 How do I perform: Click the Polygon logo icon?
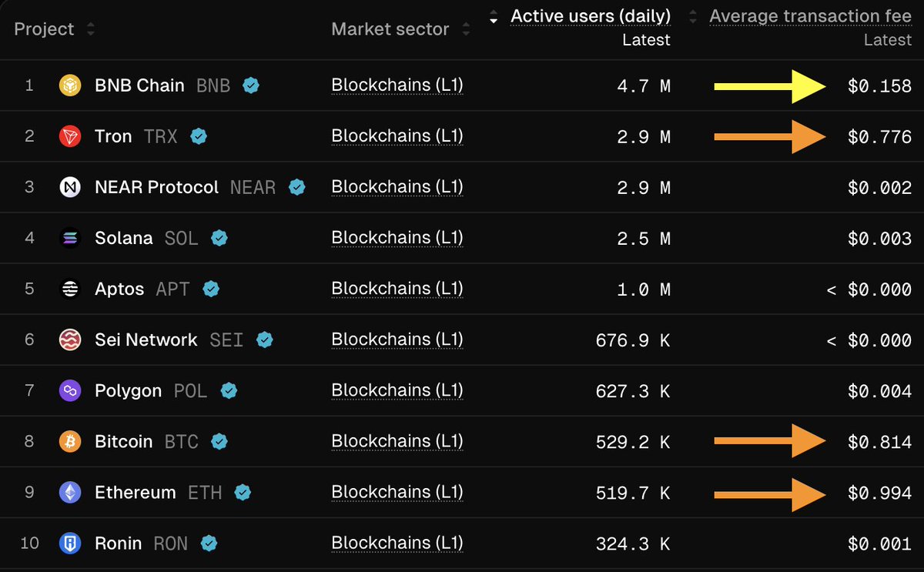[x=70, y=390]
